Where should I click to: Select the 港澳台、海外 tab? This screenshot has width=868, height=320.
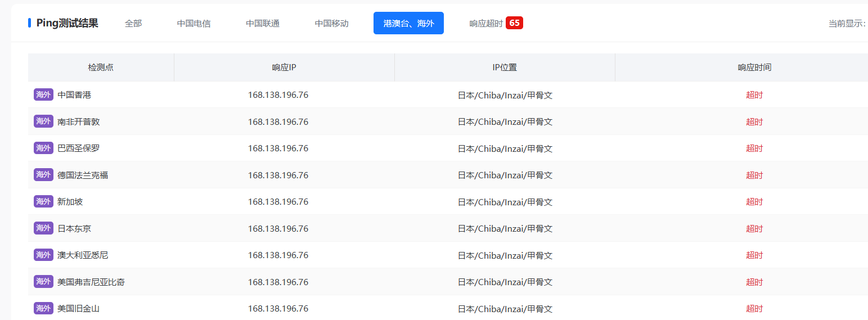click(x=408, y=23)
